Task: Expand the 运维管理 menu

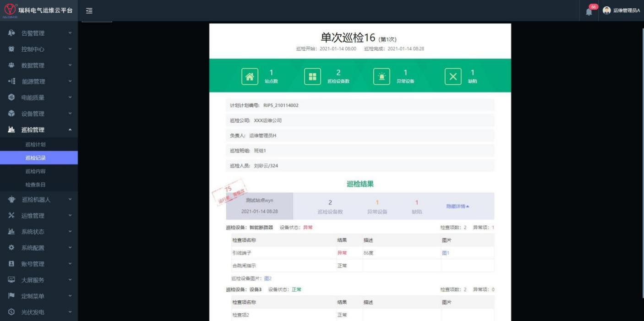Action: coord(38,216)
